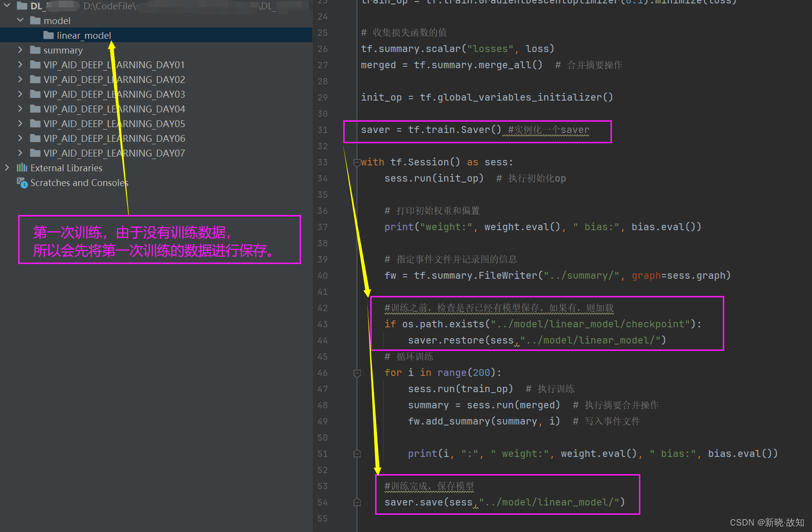Screen dimensions: 812x532
Task: Click 'tf.summary.FileWriter' on line 40
Action: point(475,275)
